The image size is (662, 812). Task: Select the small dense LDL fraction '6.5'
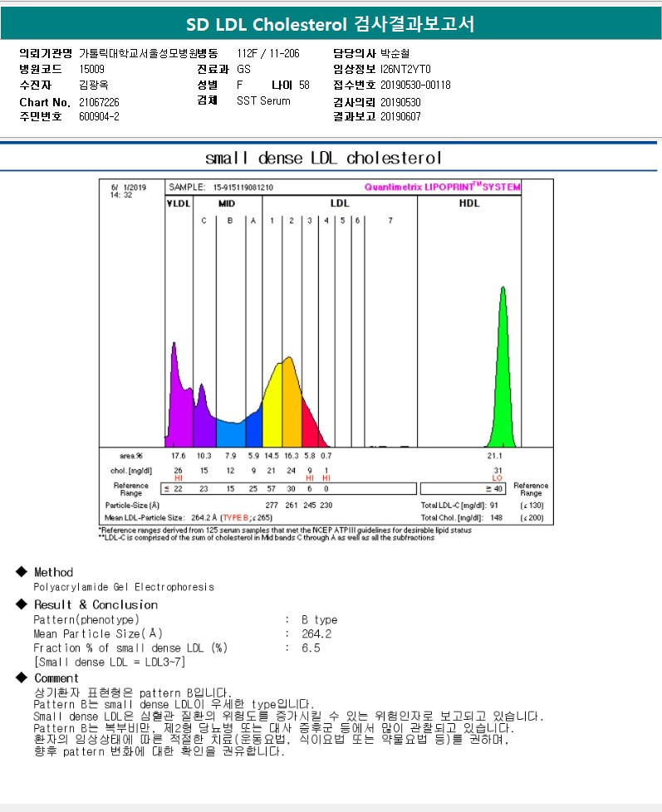[x=311, y=648]
